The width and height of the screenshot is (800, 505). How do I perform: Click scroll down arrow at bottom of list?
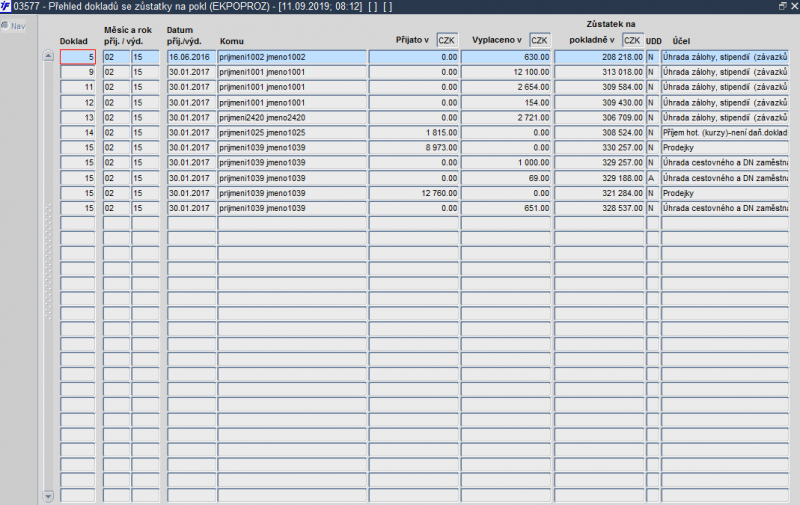pyautogui.click(x=48, y=496)
